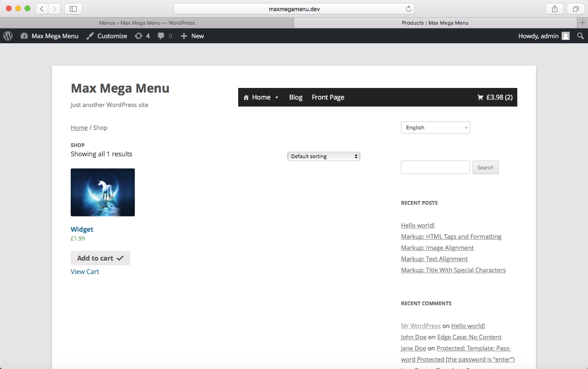Click the Add to cart button
Screen dimensions: 588x369
100,258
